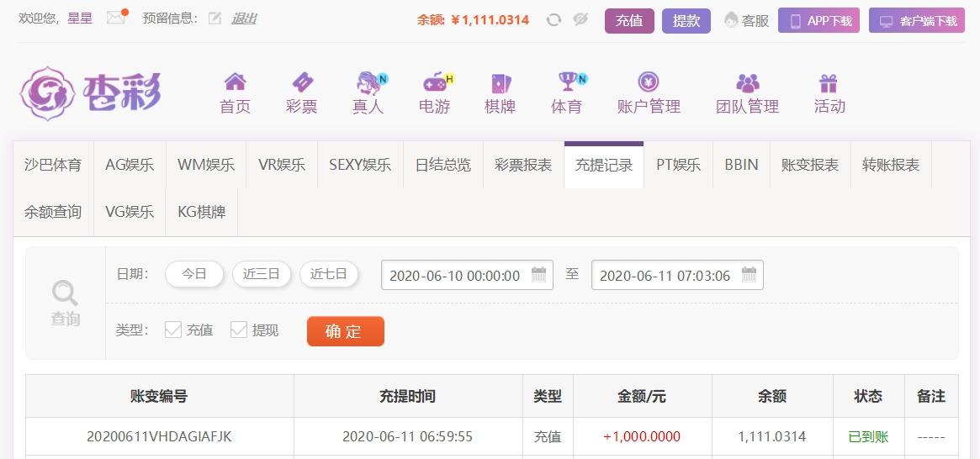Open the 彩票 lottery ticket icon

point(302,82)
